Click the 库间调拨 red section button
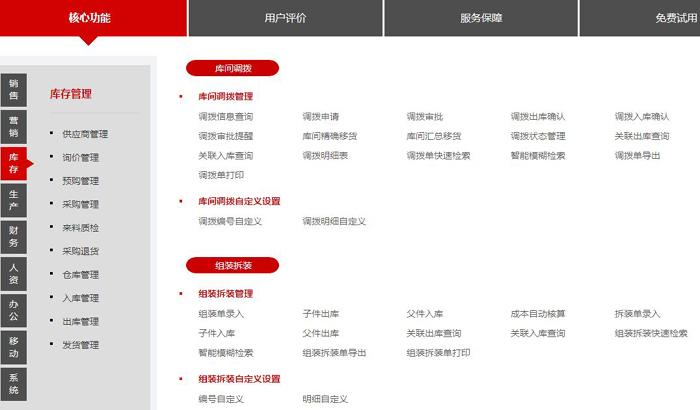The width and height of the screenshot is (700, 410). coord(232,68)
